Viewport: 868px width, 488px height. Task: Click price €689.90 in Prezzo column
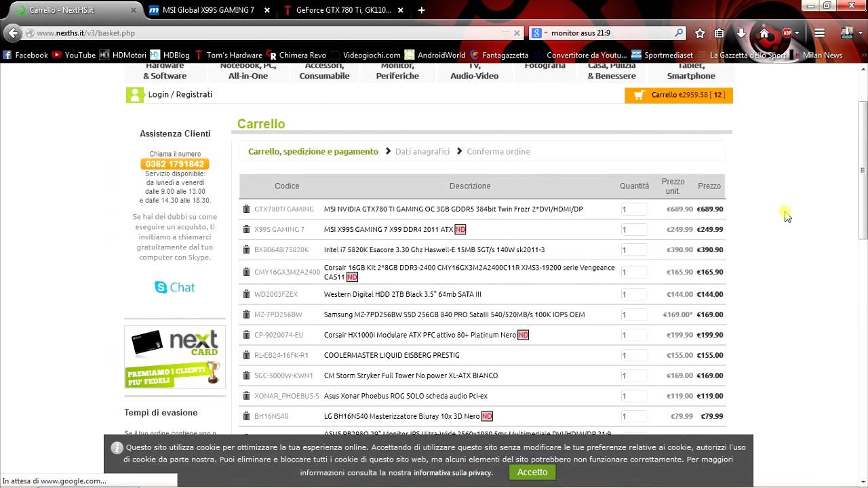[710, 209]
